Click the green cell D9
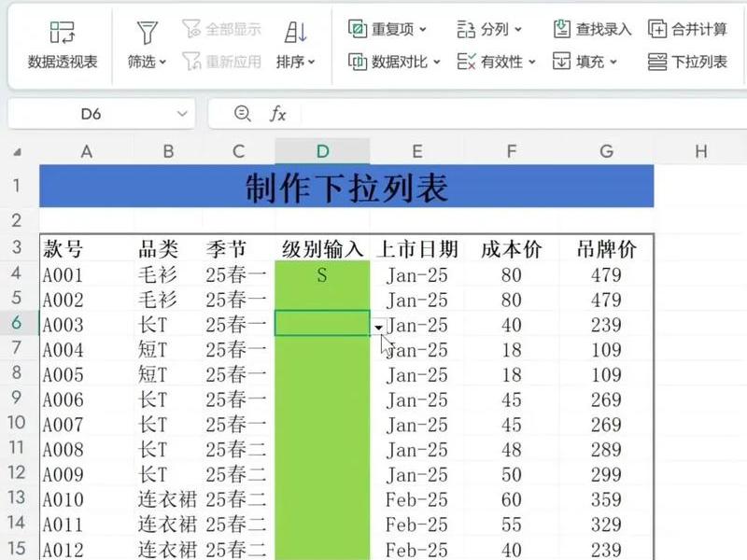The image size is (747, 560). coord(322,399)
